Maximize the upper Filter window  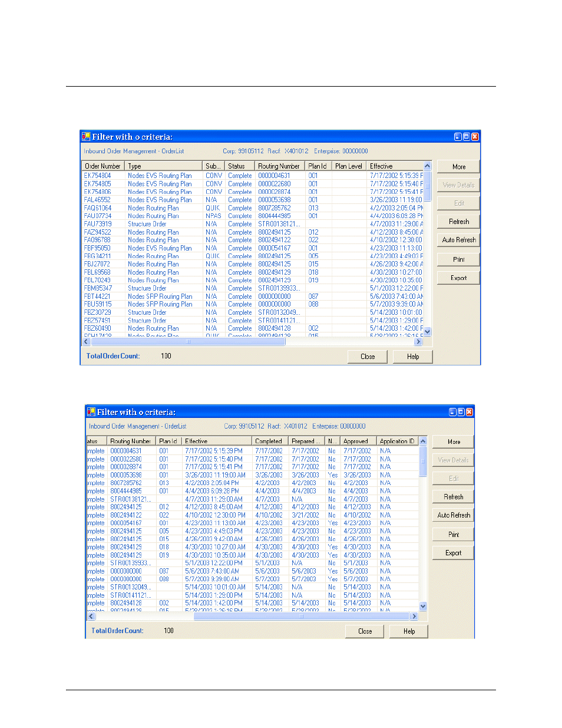(467, 137)
